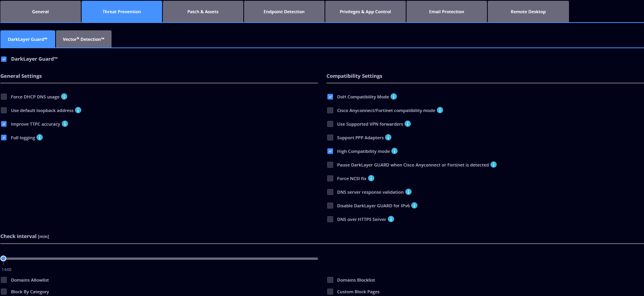Screen dimensions: 644x296
Task: Enable Force NCSI fix
Action: [x=330, y=179]
